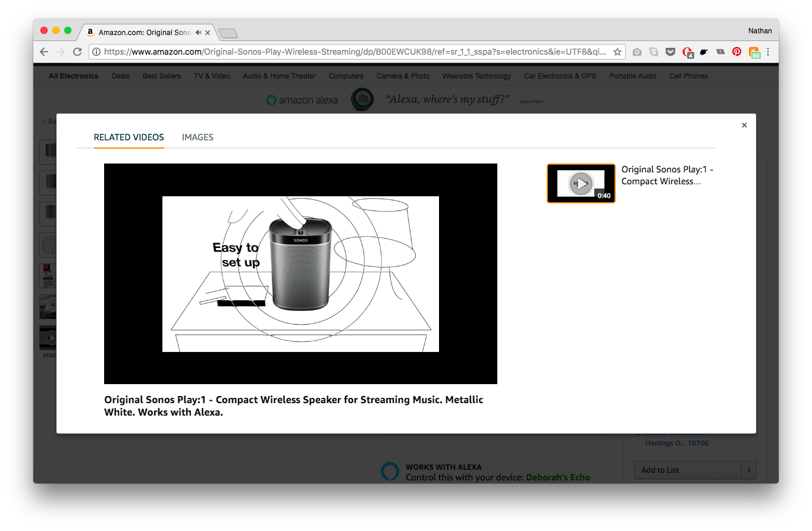Open the orange extension showing badge 90
812x531 pixels.
point(754,52)
